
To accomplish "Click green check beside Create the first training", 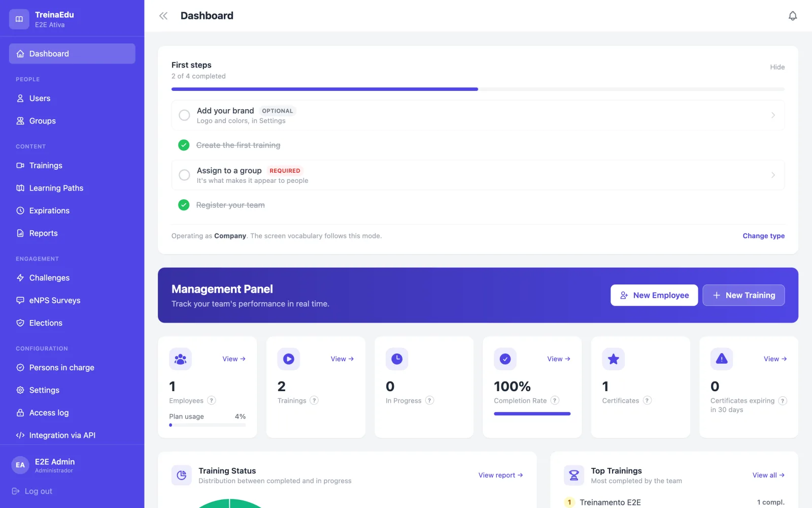I will pyautogui.click(x=184, y=145).
